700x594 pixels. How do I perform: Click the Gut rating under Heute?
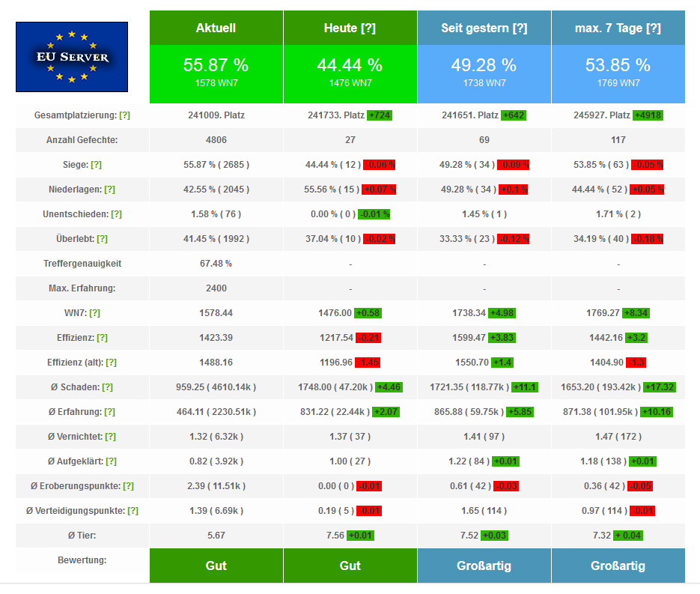point(350,566)
